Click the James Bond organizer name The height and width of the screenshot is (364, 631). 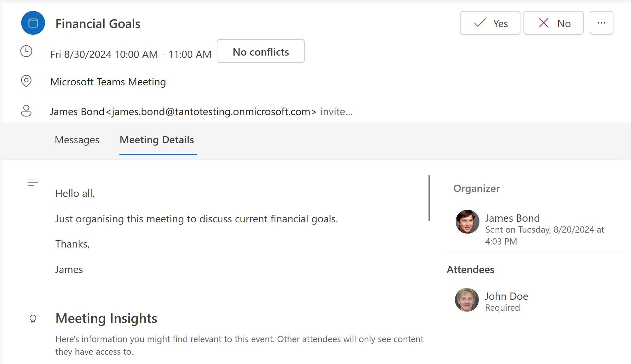point(512,218)
